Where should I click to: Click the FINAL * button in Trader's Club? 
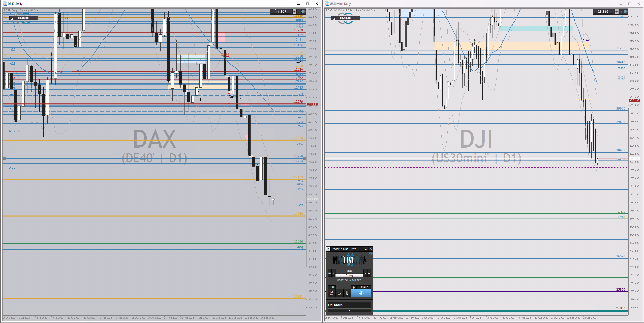364,287
